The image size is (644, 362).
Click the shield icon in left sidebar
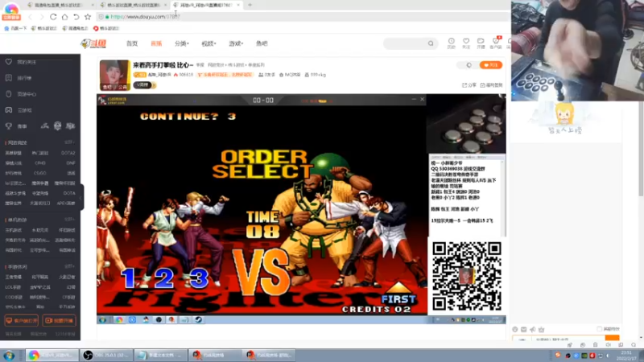click(9, 94)
